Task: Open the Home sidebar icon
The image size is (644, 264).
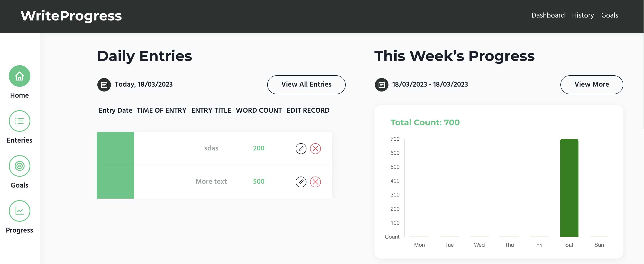Action: click(20, 76)
